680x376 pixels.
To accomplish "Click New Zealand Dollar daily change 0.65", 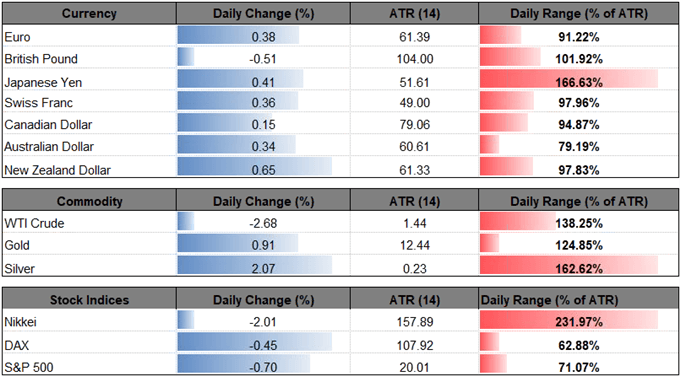I will pyautogui.click(x=263, y=170).
